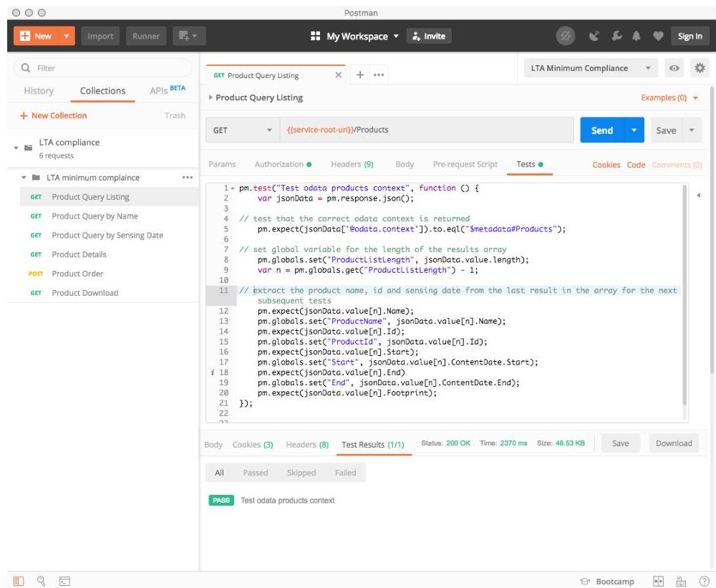716x588 pixels.
Task: Close the Product Query Listing tab
Action: (339, 75)
